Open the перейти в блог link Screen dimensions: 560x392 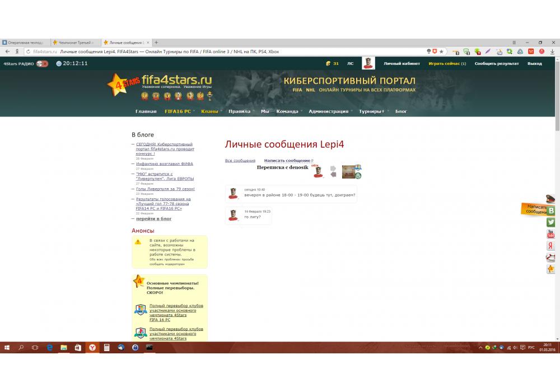(153, 219)
